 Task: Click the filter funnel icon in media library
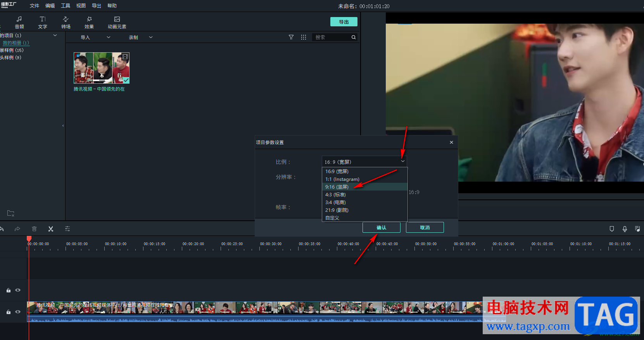point(291,37)
